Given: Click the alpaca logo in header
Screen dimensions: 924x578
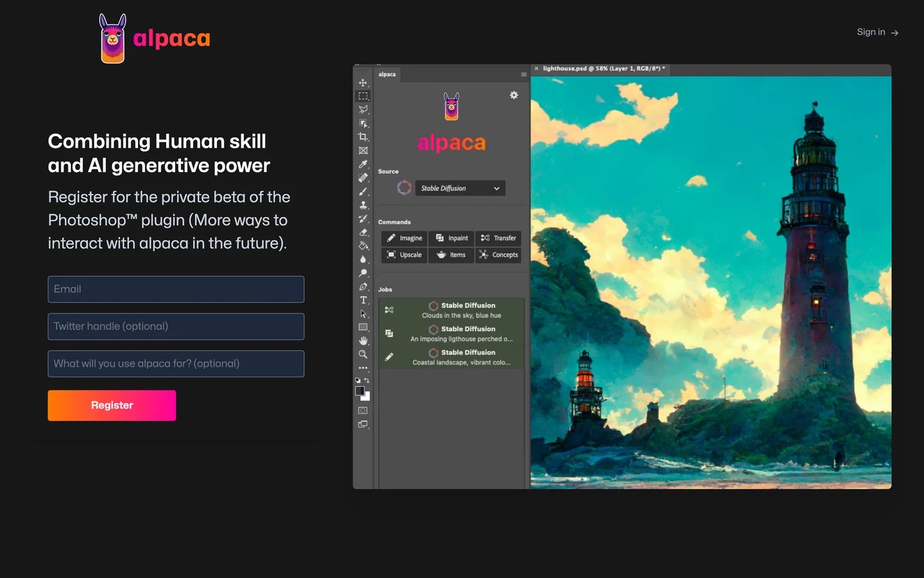Looking at the screenshot, I should click(x=155, y=39).
